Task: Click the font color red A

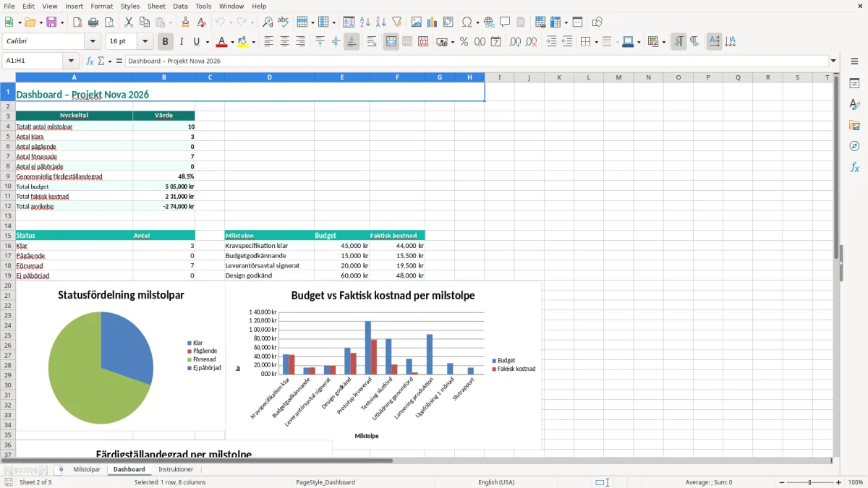Action: 221,42
